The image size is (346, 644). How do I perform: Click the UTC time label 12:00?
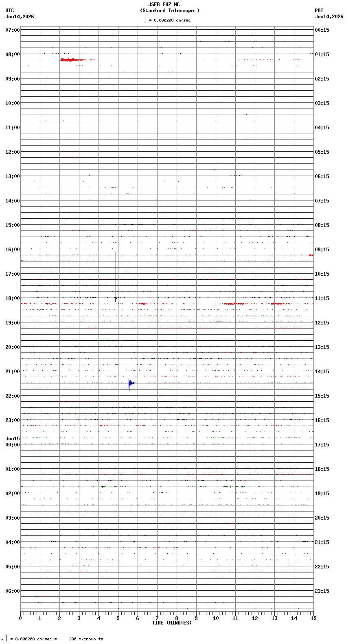(13, 152)
